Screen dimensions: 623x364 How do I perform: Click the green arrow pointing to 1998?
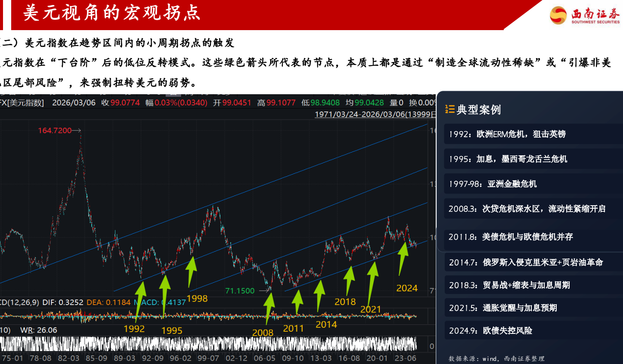click(192, 272)
